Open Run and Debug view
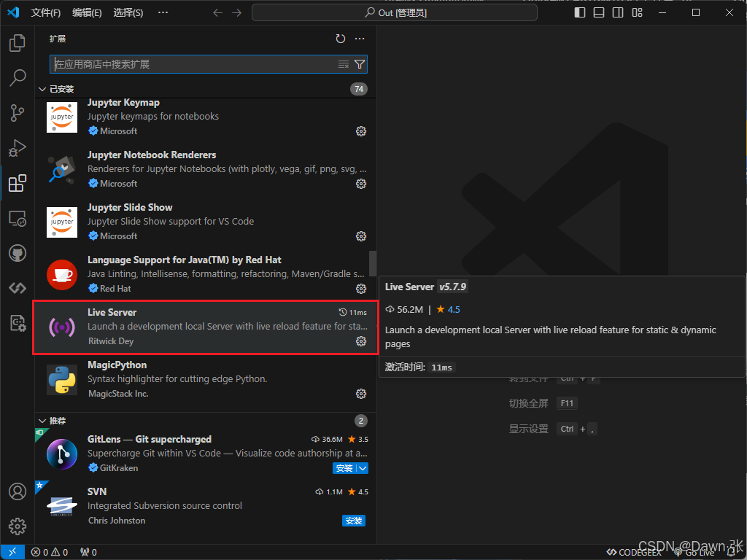This screenshot has width=747, height=560. pyautogui.click(x=18, y=148)
